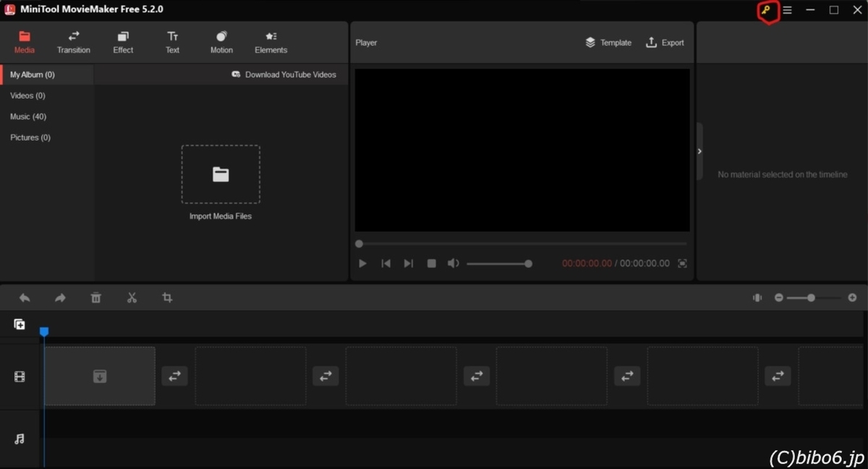
Task: Select the third empty clip placeholder
Action: 401,376
